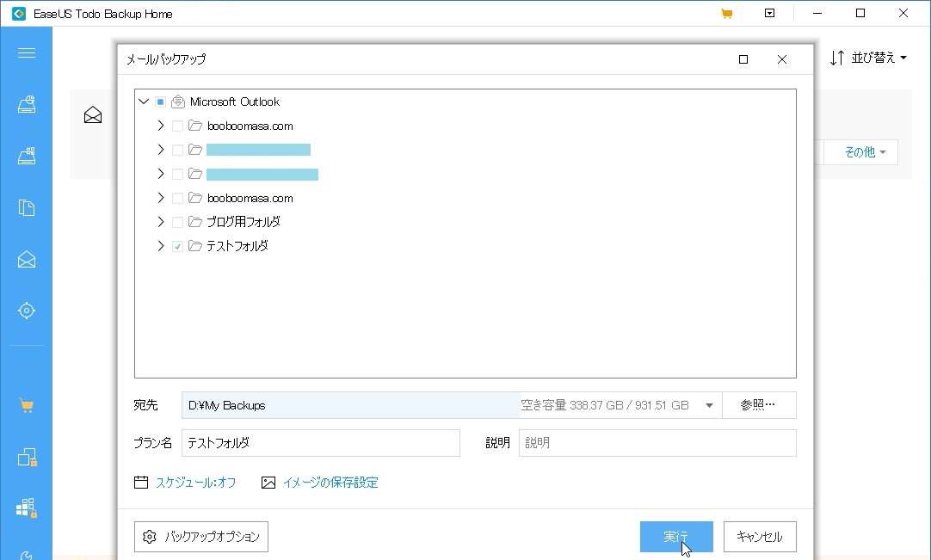Expand the ブログ用フォルダ node
The width and height of the screenshot is (931, 560).
[160, 222]
